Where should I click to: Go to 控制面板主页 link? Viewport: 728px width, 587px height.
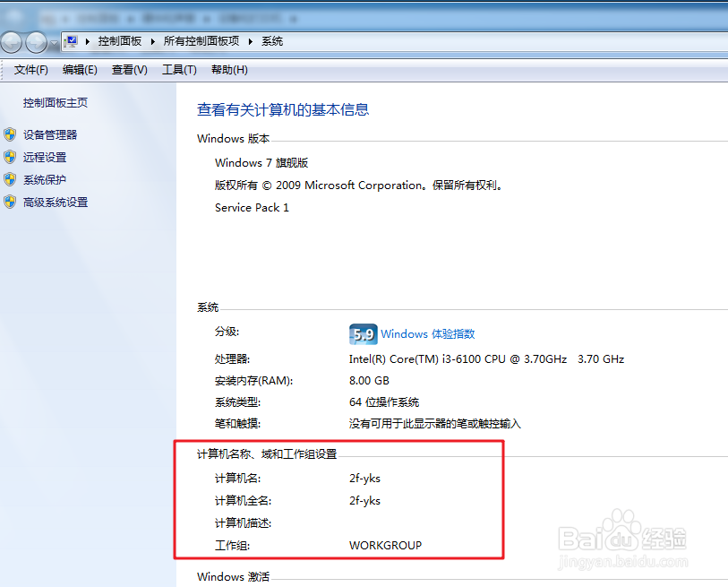56,103
